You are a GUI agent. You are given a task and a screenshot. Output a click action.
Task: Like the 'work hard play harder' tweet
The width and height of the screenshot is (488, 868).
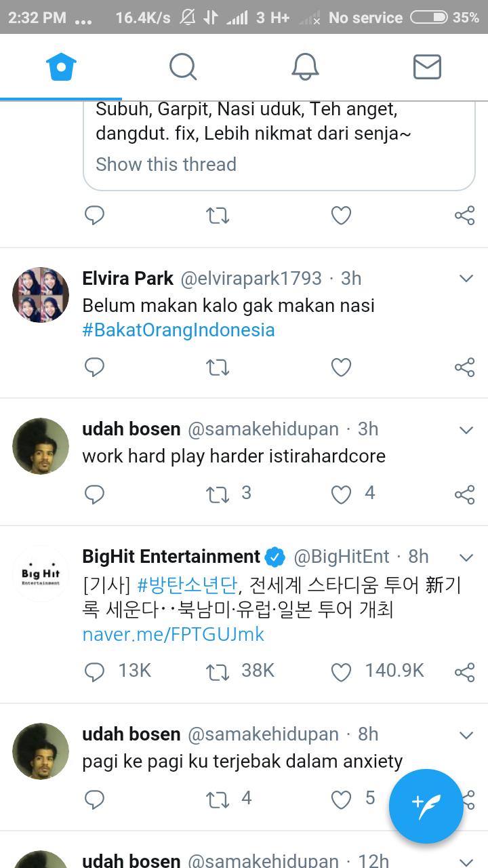(x=341, y=494)
